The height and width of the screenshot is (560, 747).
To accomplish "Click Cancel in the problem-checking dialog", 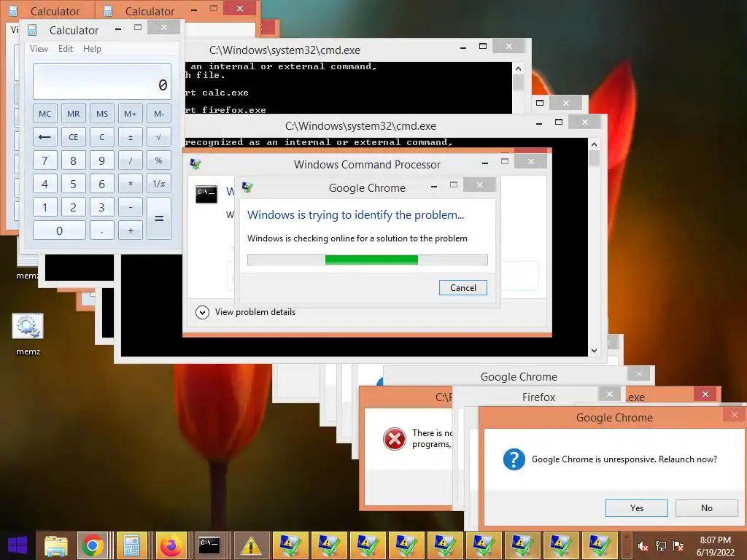I will (x=463, y=287).
